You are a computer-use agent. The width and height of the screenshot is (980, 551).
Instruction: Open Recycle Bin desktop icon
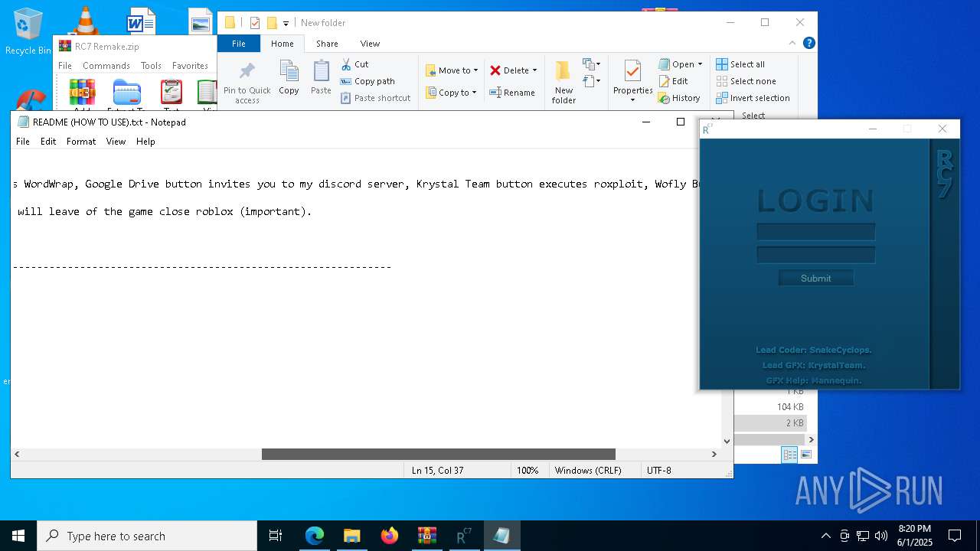(28, 31)
